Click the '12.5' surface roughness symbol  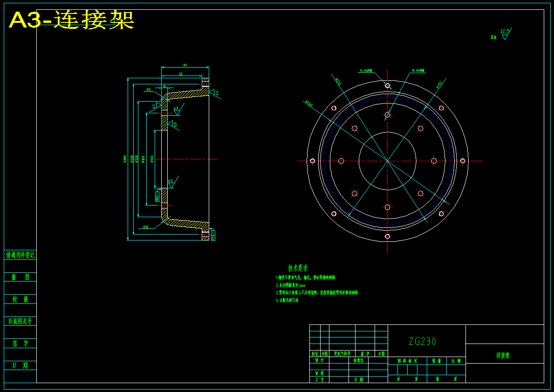coord(505,34)
